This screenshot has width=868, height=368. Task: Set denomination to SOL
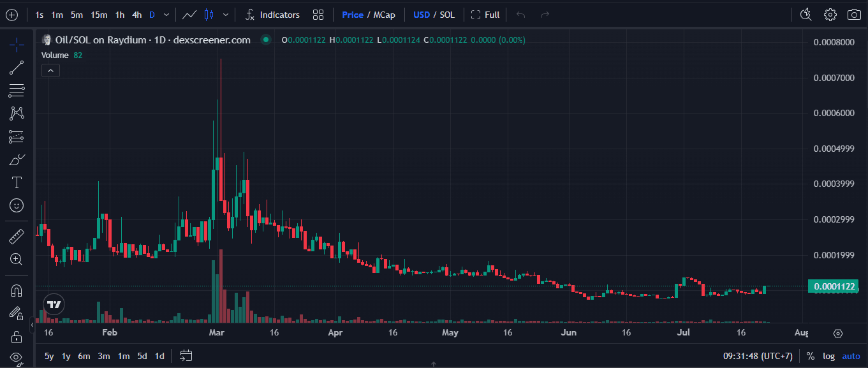pos(447,15)
